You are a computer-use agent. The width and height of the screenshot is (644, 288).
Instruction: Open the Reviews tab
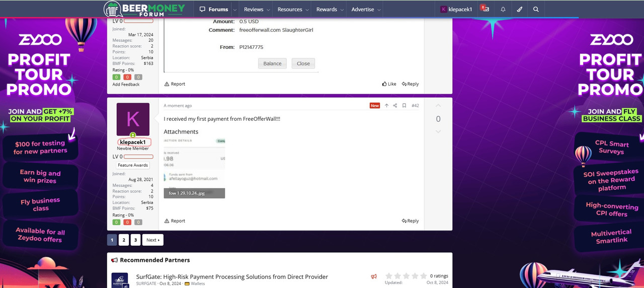[254, 9]
